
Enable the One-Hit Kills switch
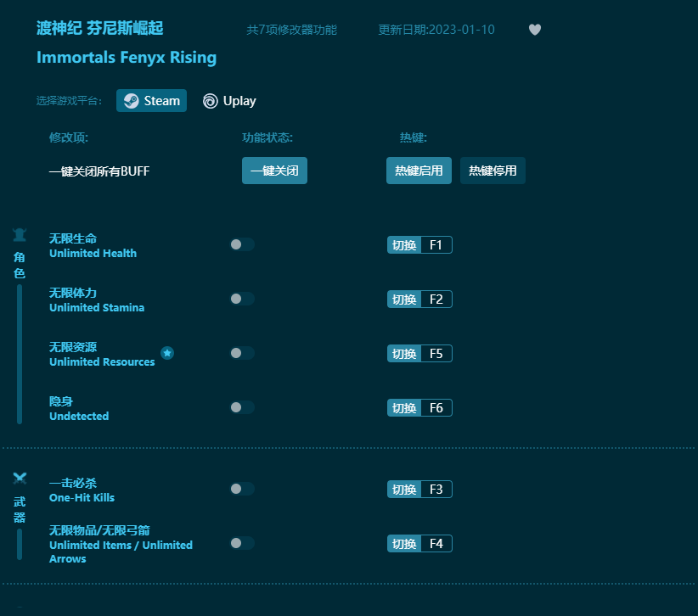tap(242, 489)
